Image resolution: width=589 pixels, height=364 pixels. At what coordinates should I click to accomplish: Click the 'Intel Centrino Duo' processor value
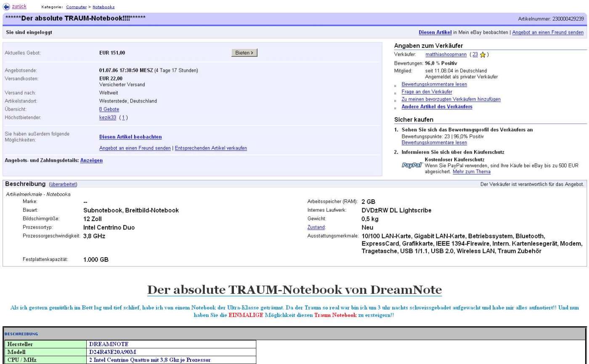point(109,227)
